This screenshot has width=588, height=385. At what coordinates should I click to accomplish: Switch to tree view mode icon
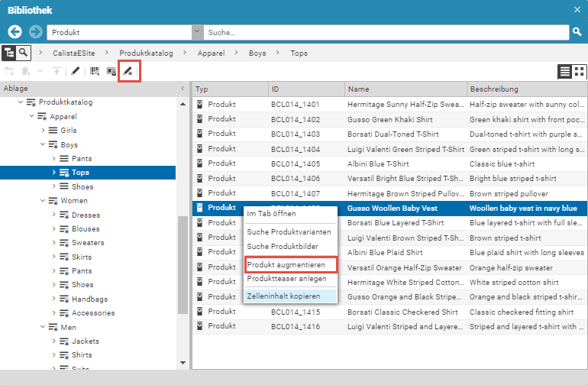pos(9,53)
